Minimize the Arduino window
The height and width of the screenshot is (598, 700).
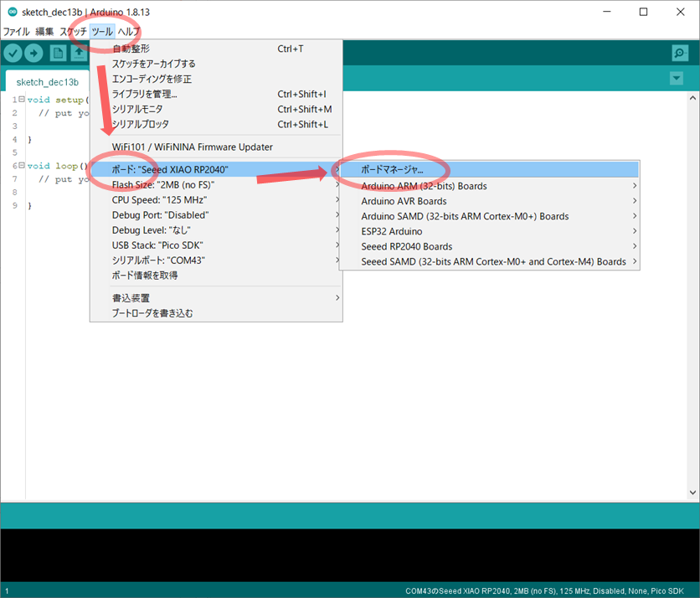607,12
